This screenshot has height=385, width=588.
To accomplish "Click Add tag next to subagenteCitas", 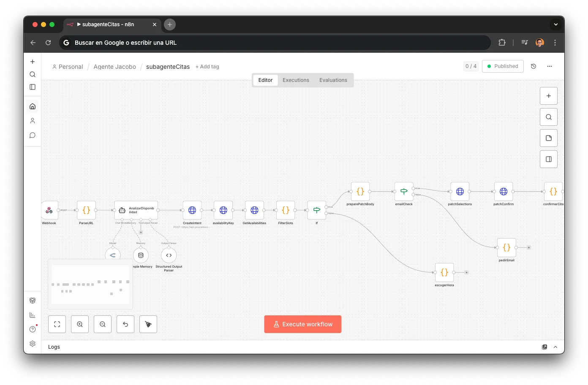I will 207,66.
